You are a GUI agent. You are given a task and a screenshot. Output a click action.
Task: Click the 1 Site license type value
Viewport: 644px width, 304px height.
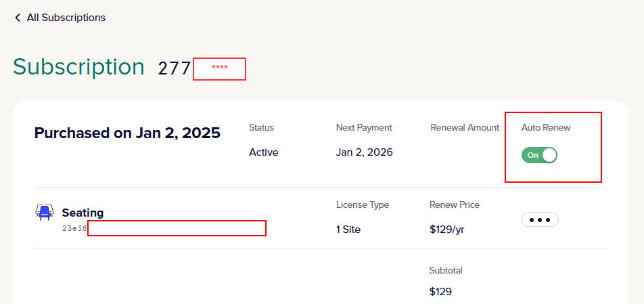[x=348, y=230]
